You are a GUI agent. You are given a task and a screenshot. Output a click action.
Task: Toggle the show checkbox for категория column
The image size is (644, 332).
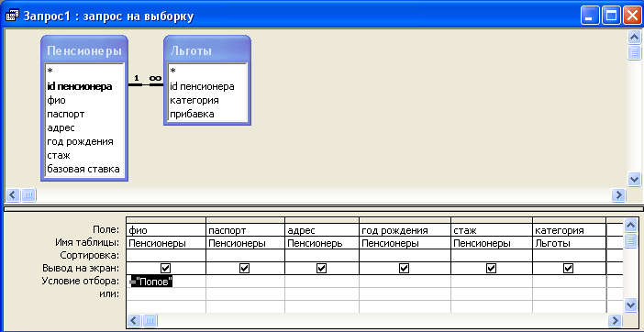(569, 268)
